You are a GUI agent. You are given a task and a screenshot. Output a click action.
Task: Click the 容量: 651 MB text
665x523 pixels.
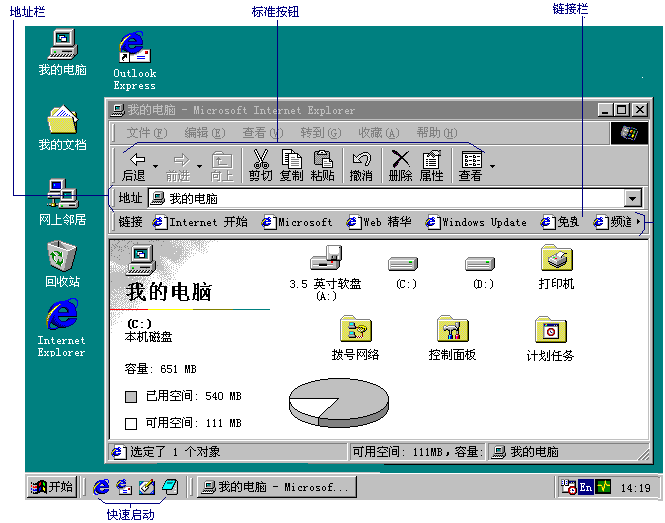pyautogui.click(x=160, y=369)
